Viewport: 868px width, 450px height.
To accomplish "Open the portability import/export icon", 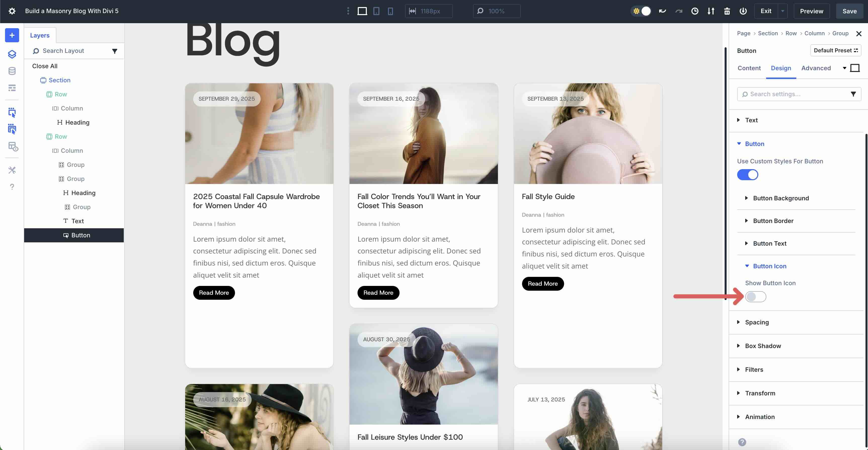I will [x=711, y=11].
